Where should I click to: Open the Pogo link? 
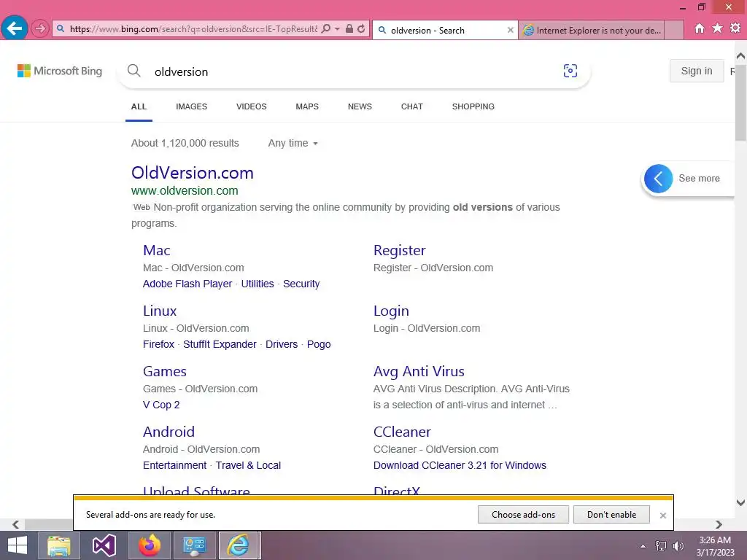click(x=319, y=344)
